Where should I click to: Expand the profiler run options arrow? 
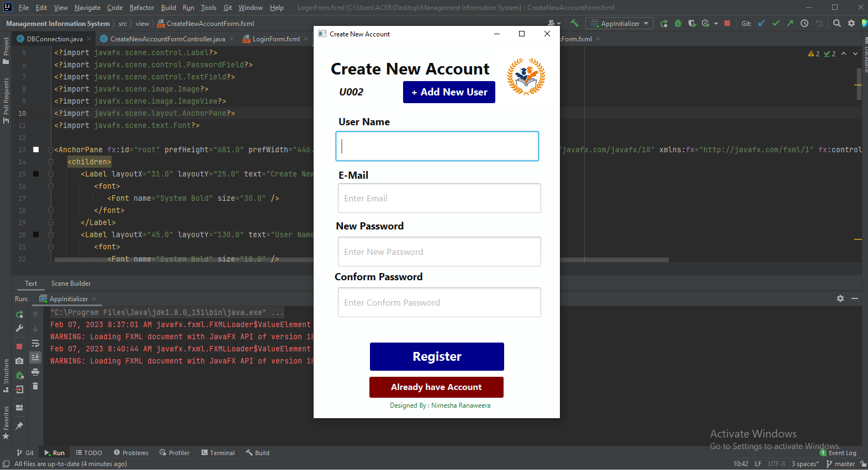(716, 23)
